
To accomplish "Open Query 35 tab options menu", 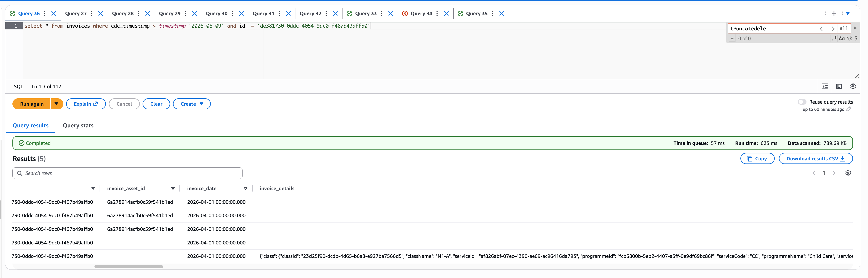I will pyautogui.click(x=492, y=13).
